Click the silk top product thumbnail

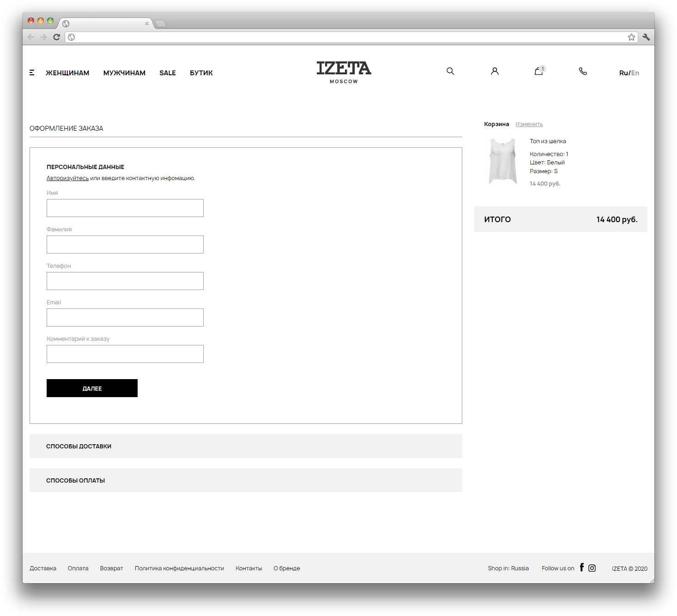click(503, 161)
